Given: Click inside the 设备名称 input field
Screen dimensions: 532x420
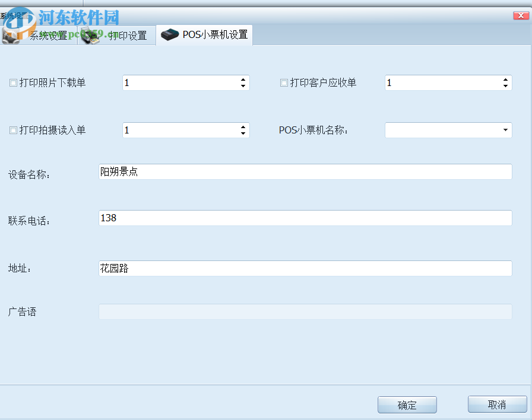Looking at the screenshot, I should pyautogui.click(x=297, y=171).
